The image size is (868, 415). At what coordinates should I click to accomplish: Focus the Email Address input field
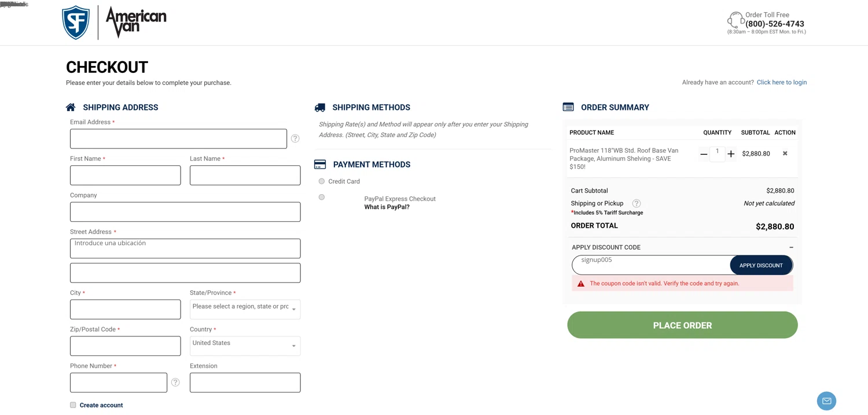pos(178,139)
